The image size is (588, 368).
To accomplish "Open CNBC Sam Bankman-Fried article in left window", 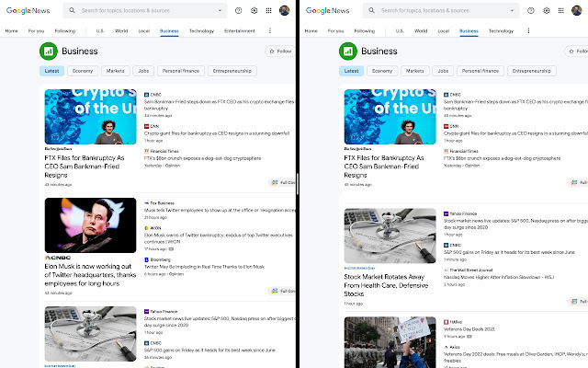I will (x=220, y=105).
